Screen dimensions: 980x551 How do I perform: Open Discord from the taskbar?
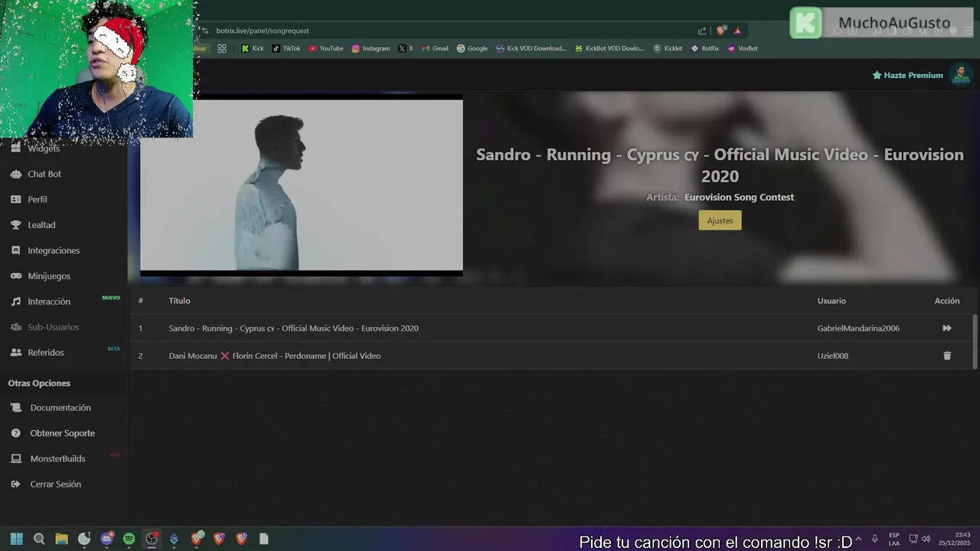[106, 539]
